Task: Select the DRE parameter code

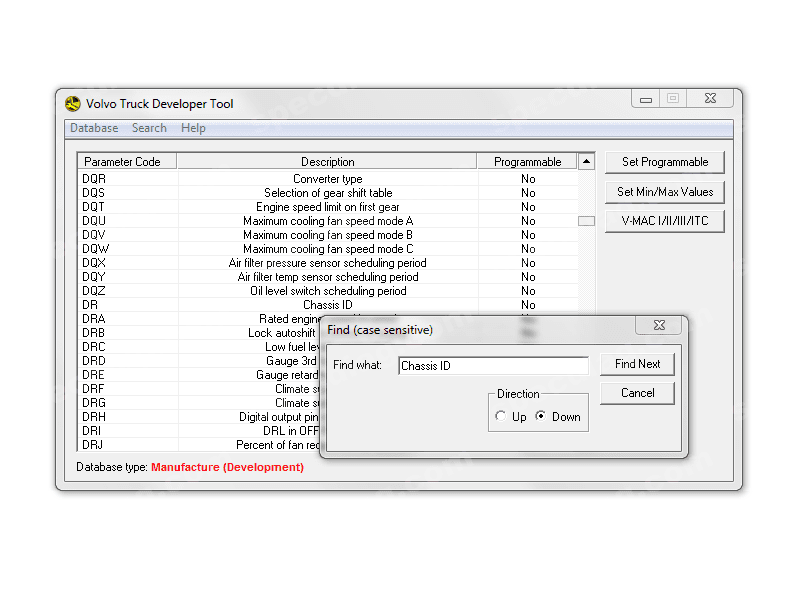Action: (93, 375)
